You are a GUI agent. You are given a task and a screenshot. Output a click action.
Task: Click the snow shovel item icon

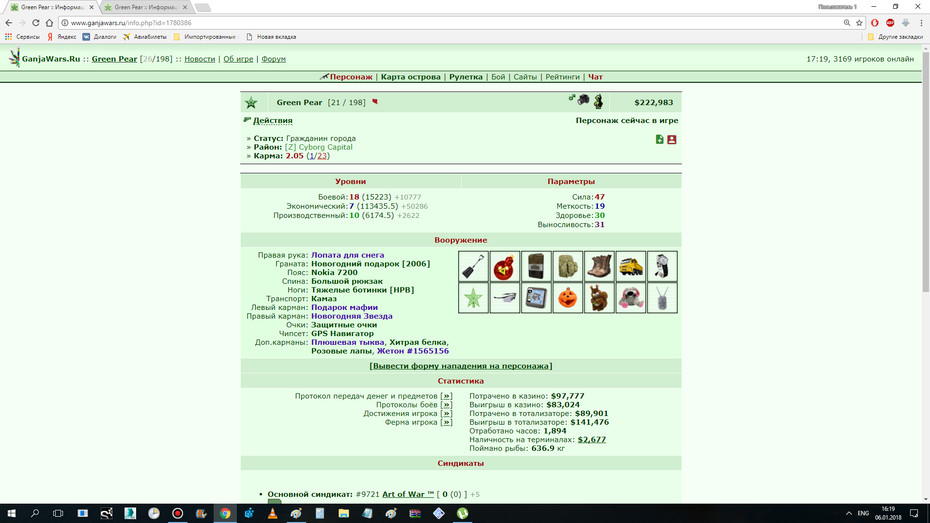(473, 266)
